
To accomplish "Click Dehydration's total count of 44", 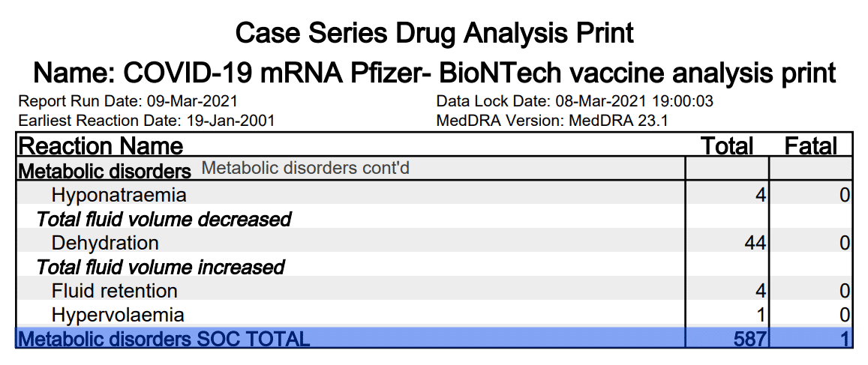I will pyautogui.click(x=754, y=243).
